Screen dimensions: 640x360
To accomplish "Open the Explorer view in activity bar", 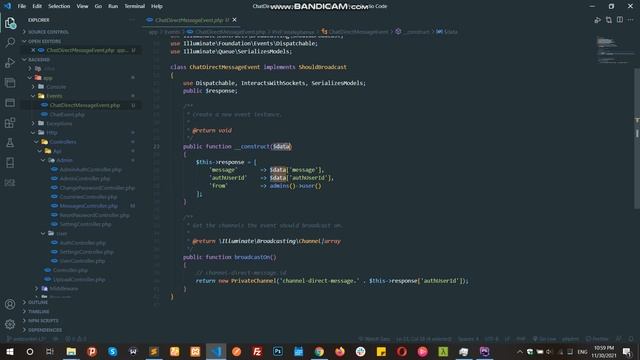I will point(10,23).
